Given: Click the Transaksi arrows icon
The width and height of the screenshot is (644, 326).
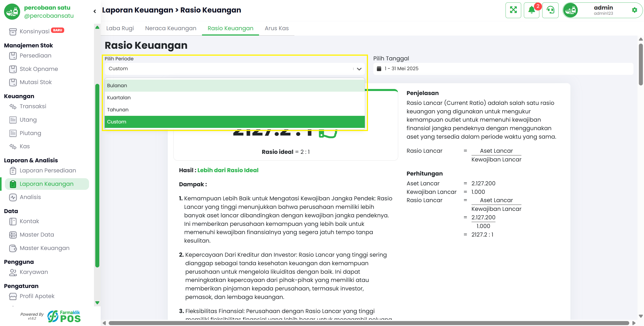Looking at the screenshot, I should [13, 106].
